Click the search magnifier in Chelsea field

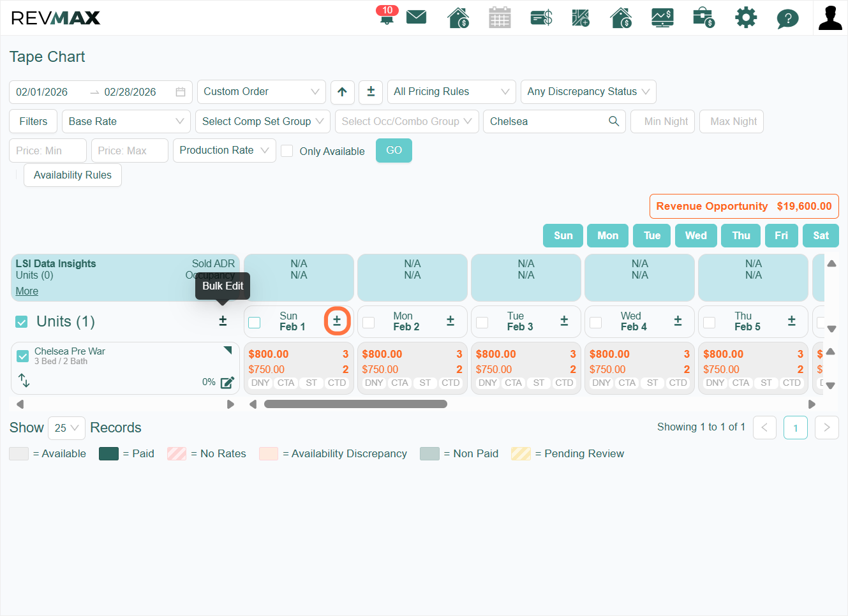tap(614, 121)
